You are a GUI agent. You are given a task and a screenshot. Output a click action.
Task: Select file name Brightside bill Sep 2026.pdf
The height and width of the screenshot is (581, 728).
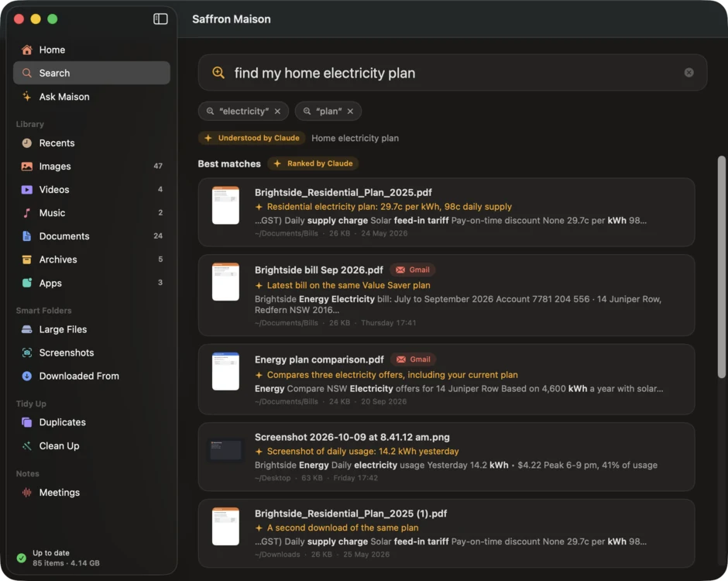[x=319, y=270]
